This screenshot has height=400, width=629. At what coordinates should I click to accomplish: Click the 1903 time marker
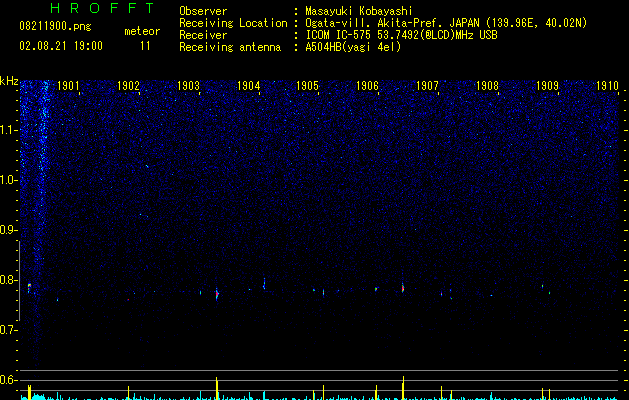point(188,86)
